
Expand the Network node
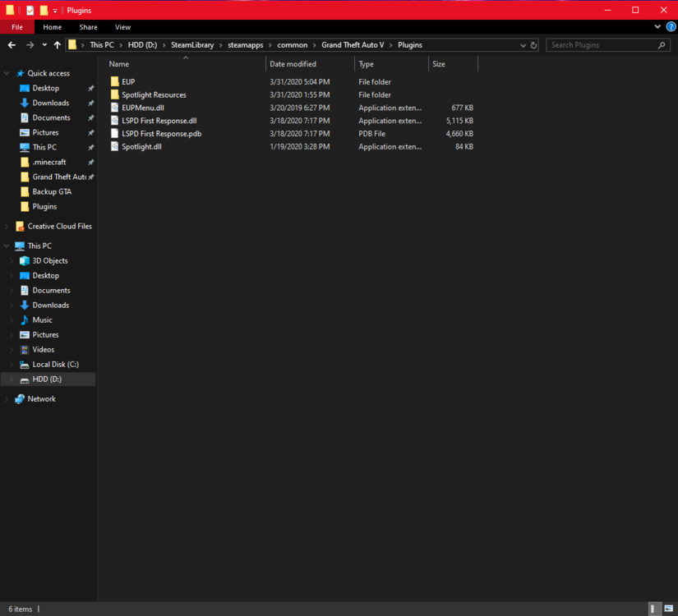coord(7,399)
